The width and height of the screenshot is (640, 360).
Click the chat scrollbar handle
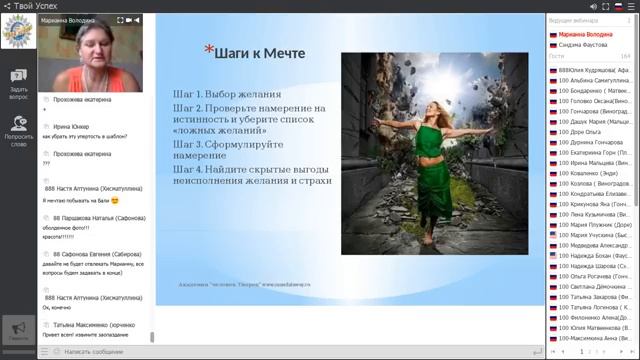coord(152,337)
